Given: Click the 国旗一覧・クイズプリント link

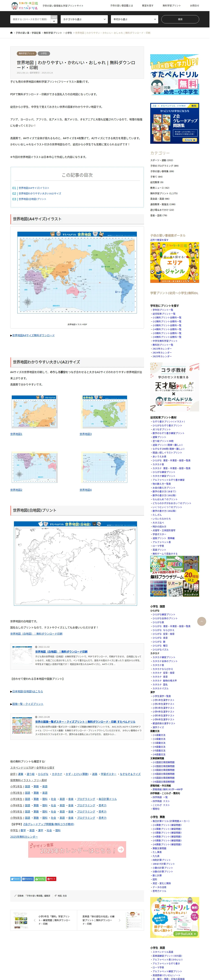Looking at the screenshot, I should click(x=28, y=704).
